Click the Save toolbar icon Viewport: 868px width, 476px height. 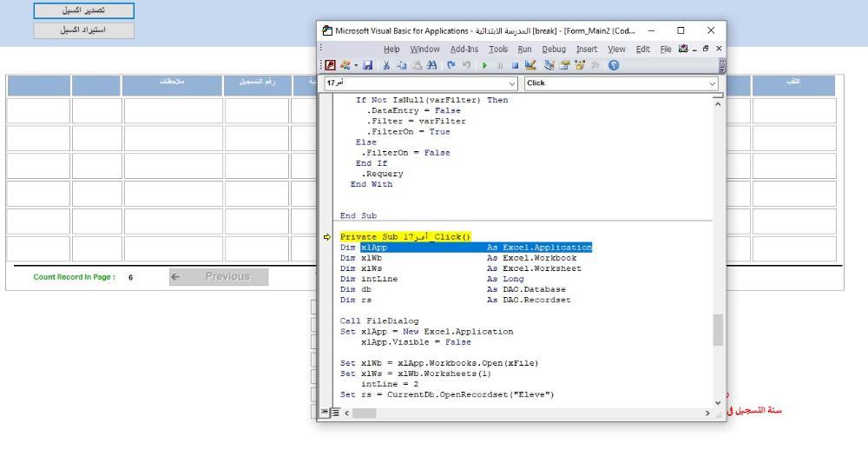[367, 65]
